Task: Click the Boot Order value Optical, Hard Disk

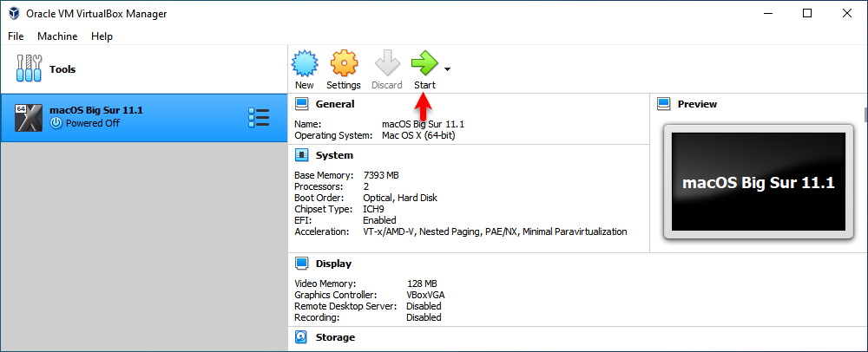Action: click(400, 198)
